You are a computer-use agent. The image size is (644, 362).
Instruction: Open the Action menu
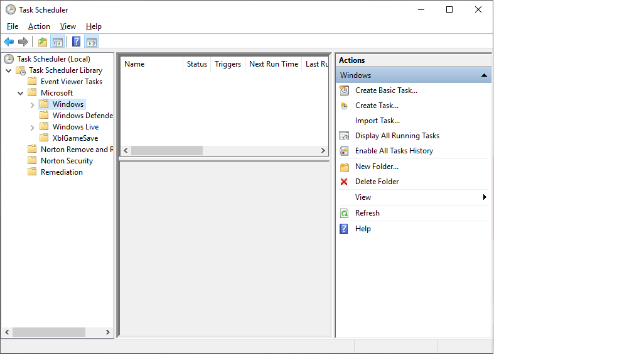(x=39, y=26)
